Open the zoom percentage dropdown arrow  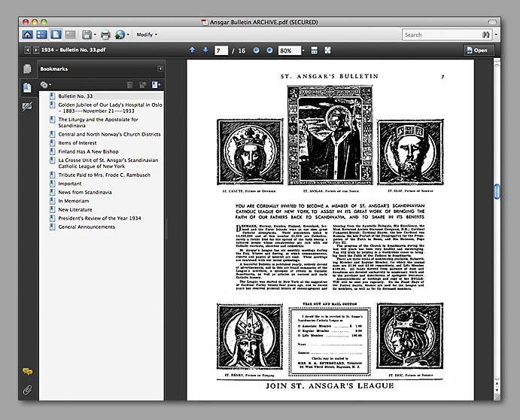(303, 50)
